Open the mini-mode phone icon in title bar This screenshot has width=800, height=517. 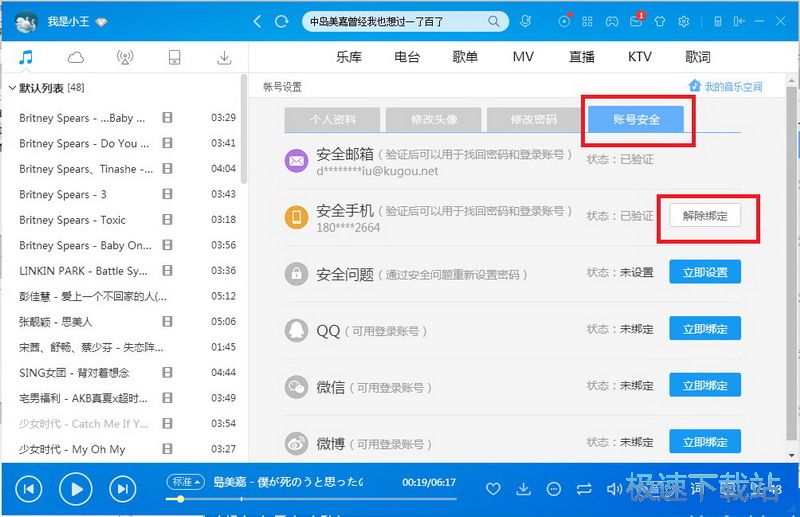pyautogui.click(x=717, y=21)
